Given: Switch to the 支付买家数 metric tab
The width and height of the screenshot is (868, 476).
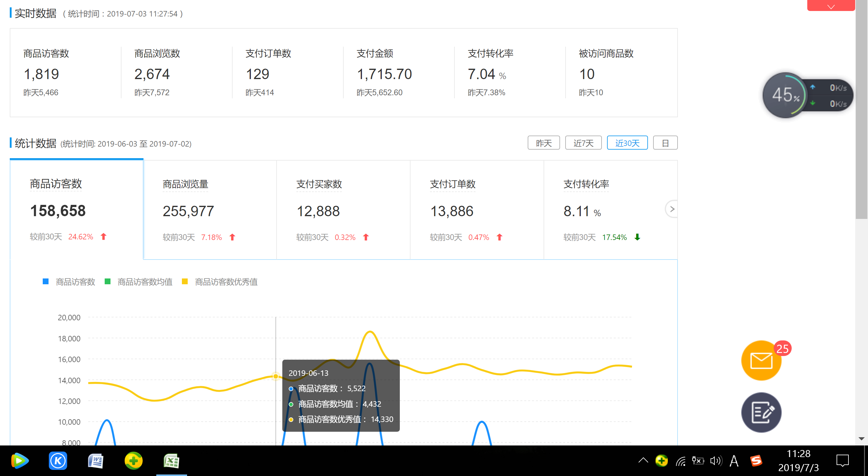Looking at the screenshot, I should [343, 209].
